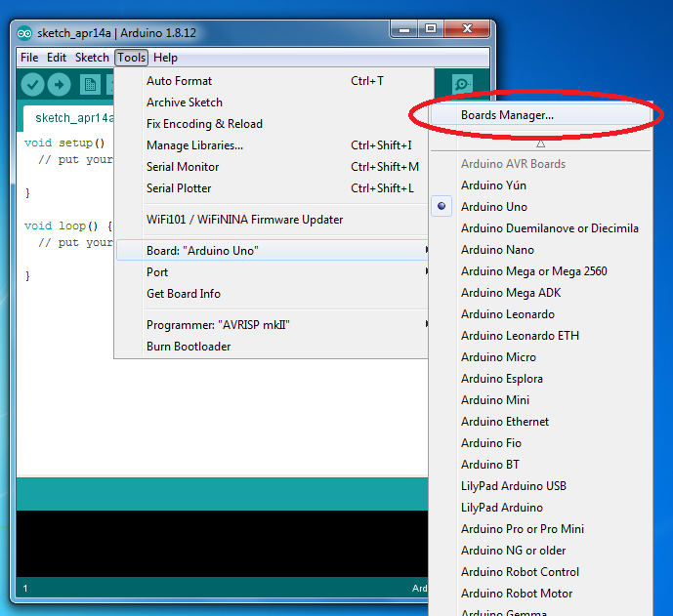Expand the Board: "Arduino Uno" submenu
673x616 pixels.
tap(273, 251)
